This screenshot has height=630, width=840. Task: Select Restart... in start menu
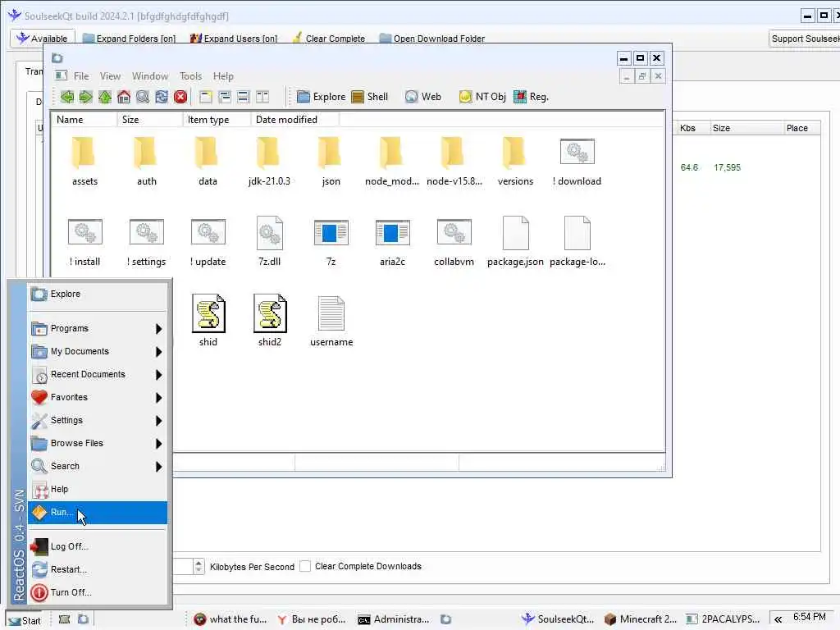[98, 569]
